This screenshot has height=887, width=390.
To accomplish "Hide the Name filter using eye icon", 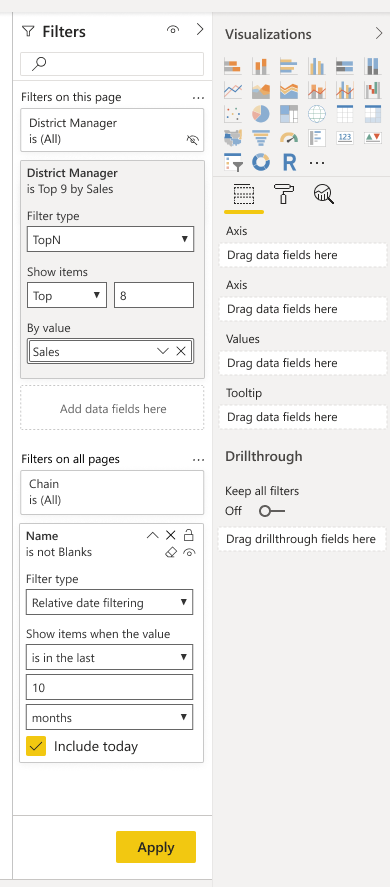I will coord(190,553).
